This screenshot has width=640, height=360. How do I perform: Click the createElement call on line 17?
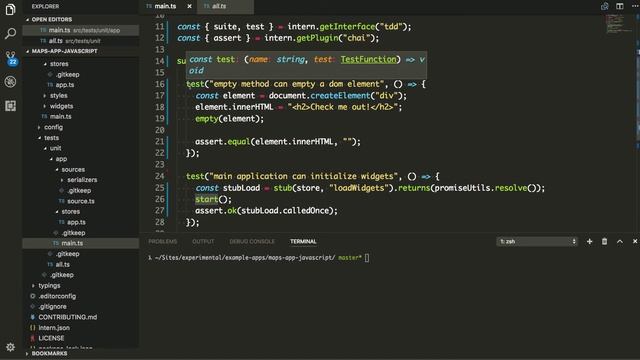point(340,96)
